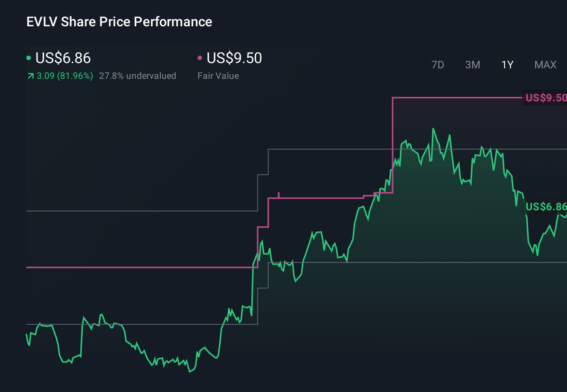Toggle display of the undervalued indicator
Image resolution: width=567 pixels, height=392 pixels.
click(137, 75)
